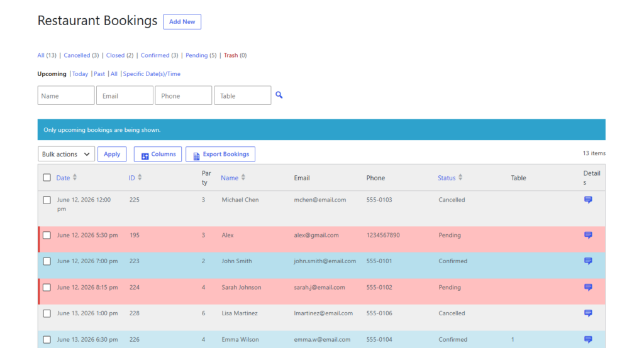Screen dimensions: 644x348
Task: Check the box for Michael Chen booking
Action: coord(47,200)
